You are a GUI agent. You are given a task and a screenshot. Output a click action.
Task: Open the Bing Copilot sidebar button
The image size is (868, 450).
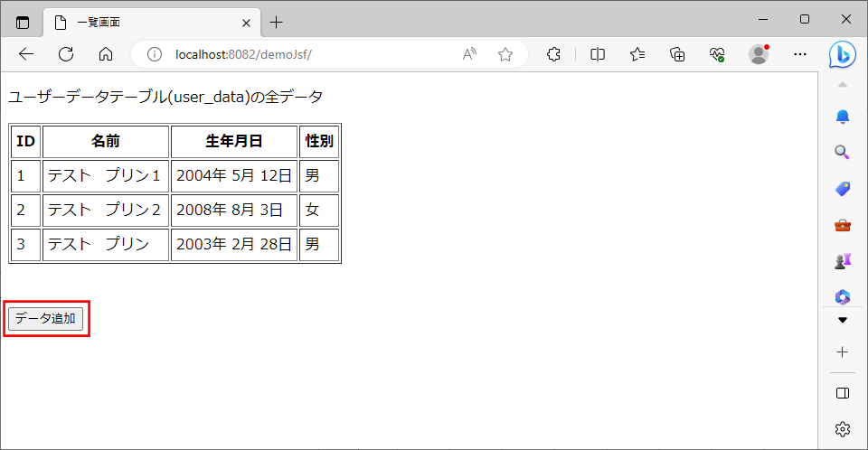point(843,54)
